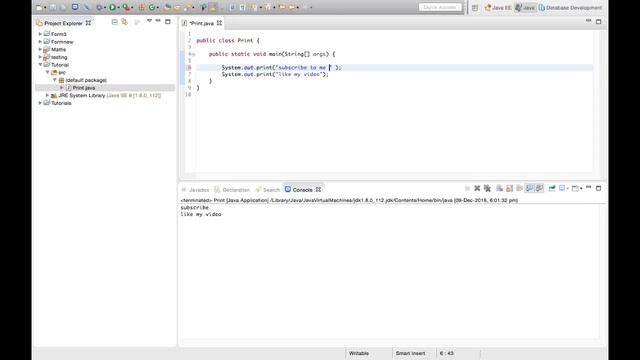Open dropdown next to New file icon
Screen dimensions: 640x360
(45, 8)
